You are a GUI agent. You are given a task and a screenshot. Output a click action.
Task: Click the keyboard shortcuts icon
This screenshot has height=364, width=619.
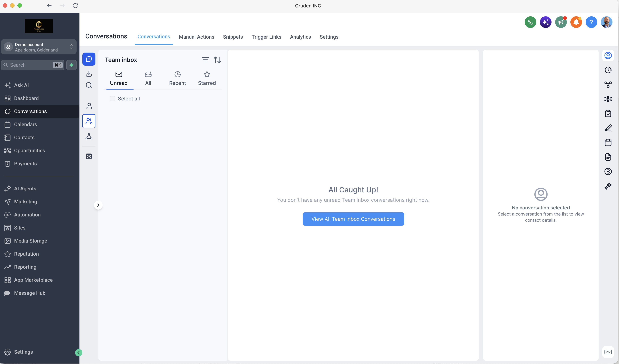point(608,352)
